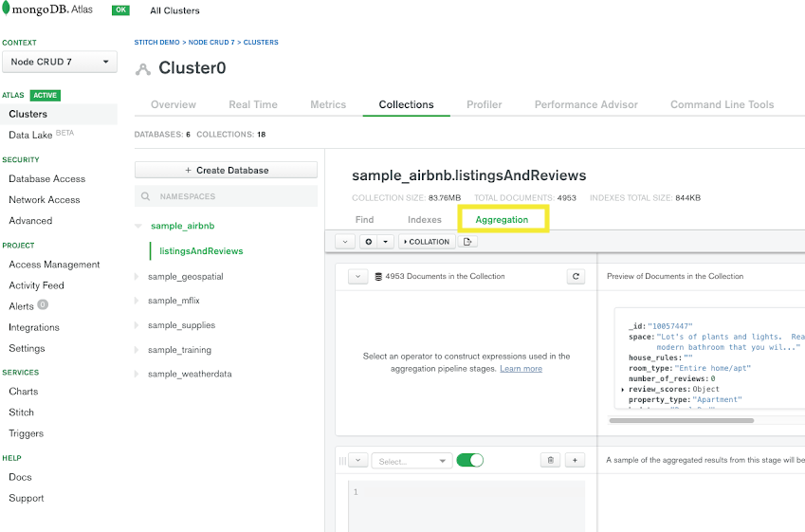Open the Integrations page
Image resolution: width=805 pixels, height=532 pixels.
(x=34, y=327)
